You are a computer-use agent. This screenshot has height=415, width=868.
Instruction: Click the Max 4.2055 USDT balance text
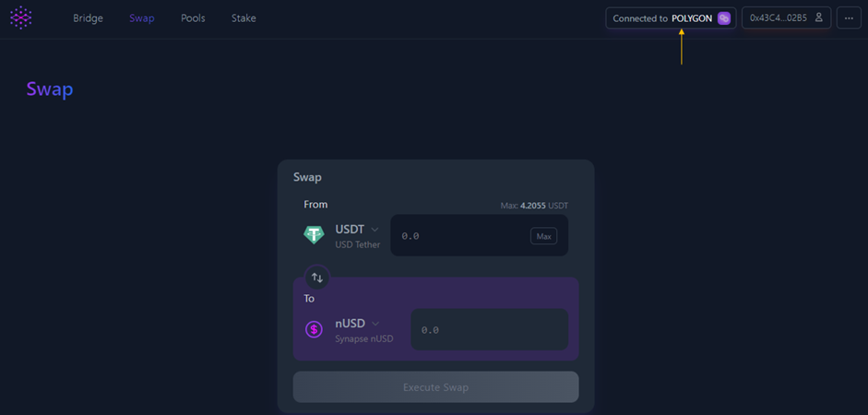[x=534, y=206]
